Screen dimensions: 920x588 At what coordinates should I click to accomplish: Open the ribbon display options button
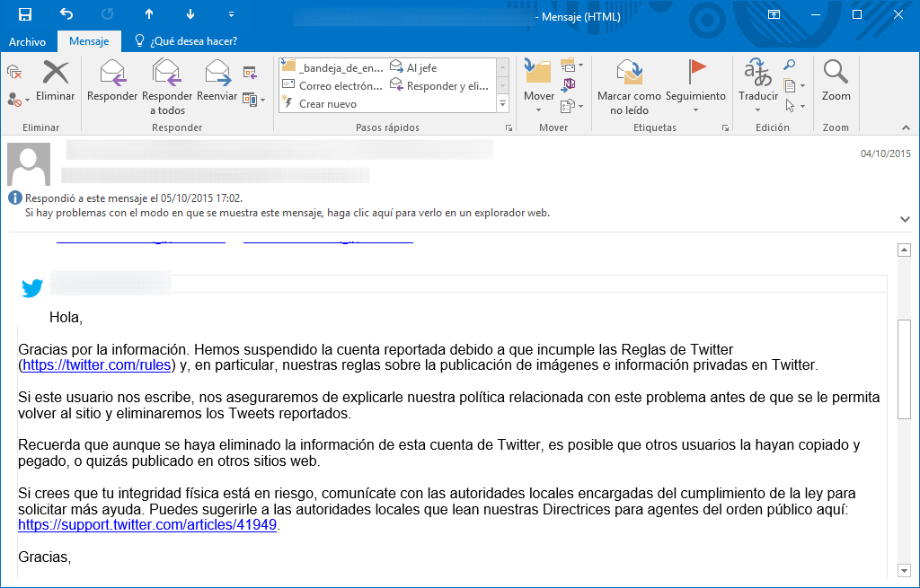coord(774,14)
